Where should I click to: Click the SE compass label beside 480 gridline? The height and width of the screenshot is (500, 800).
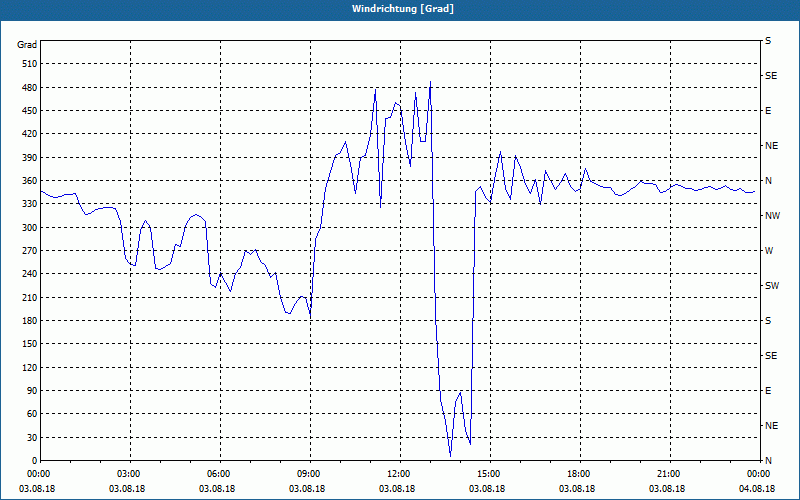771,76
